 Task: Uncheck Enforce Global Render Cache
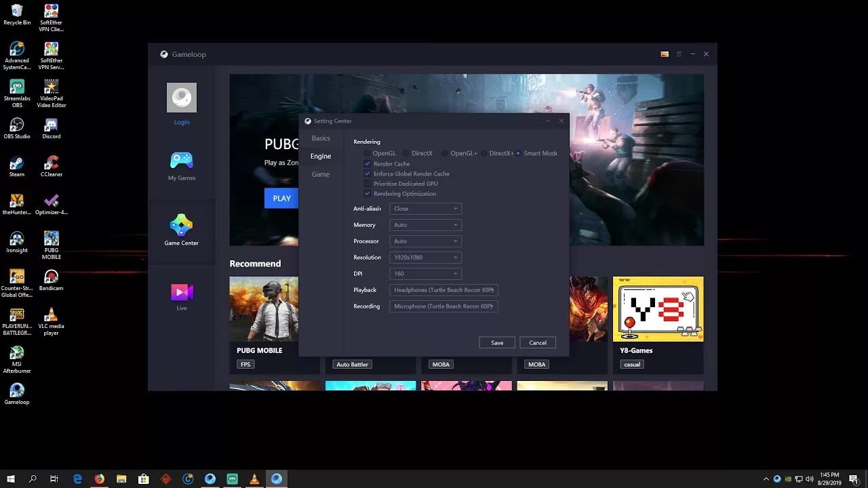coord(368,174)
